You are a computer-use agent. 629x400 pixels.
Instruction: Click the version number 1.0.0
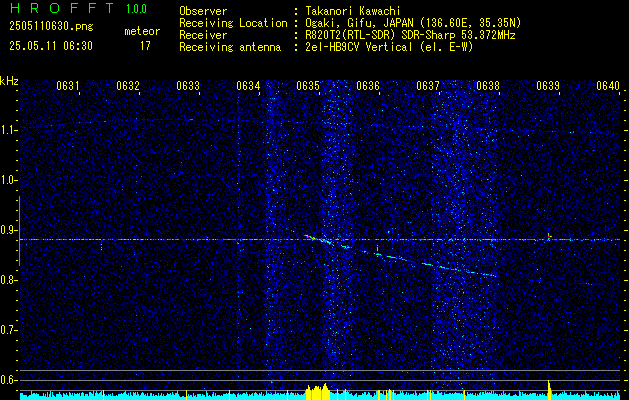click(x=136, y=9)
